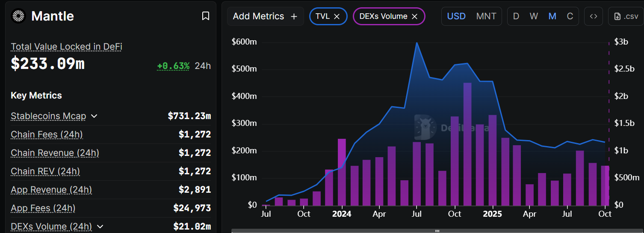The width and height of the screenshot is (644, 233).
Task: Expand the DEXs Volume (24h) row
Action: click(x=100, y=227)
